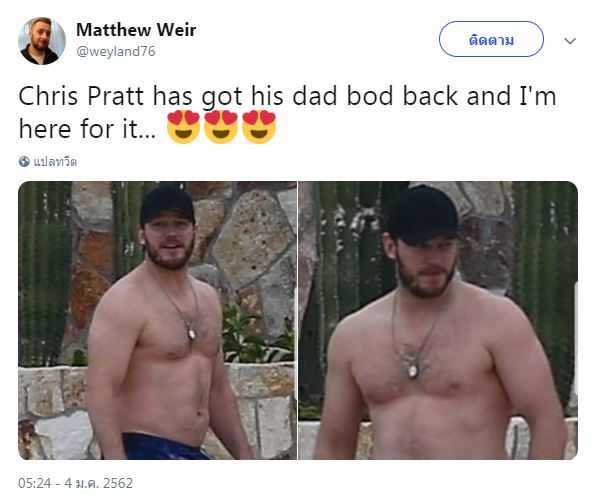605x500 pixels.
Task: Click the tweet timestamp 05:24 - 4 ม.ค. 2562
Action: [76, 483]
